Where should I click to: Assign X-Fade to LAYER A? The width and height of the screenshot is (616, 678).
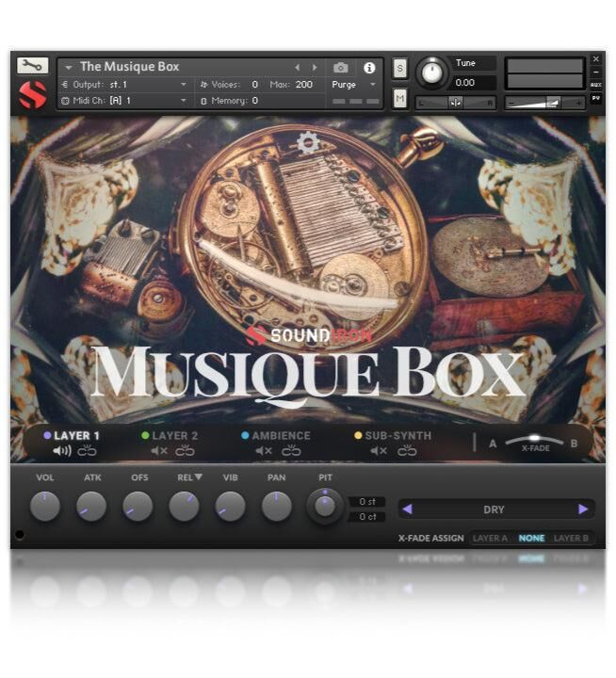point(490,539)
